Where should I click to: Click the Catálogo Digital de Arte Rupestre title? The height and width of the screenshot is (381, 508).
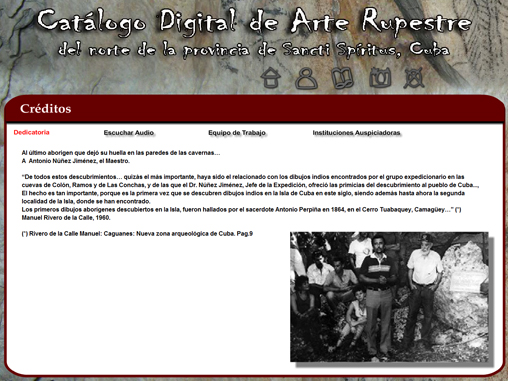click(254, 22)
